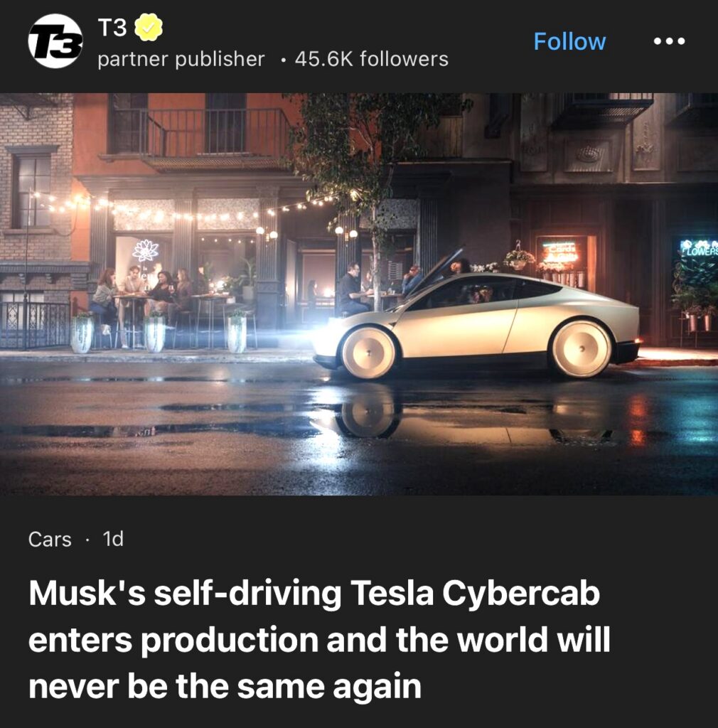This screenshot has height=728, width=718.
Task: Click the Cybercab's rear wheel in photo
Action: pos(581,349)
